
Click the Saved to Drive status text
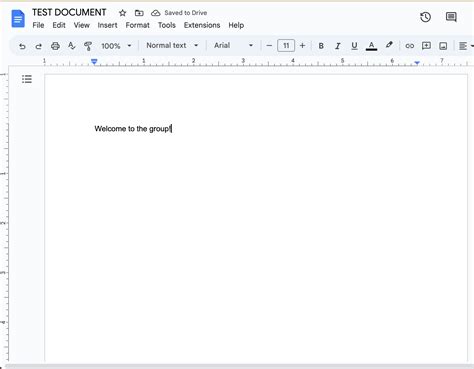pos(186,13)
